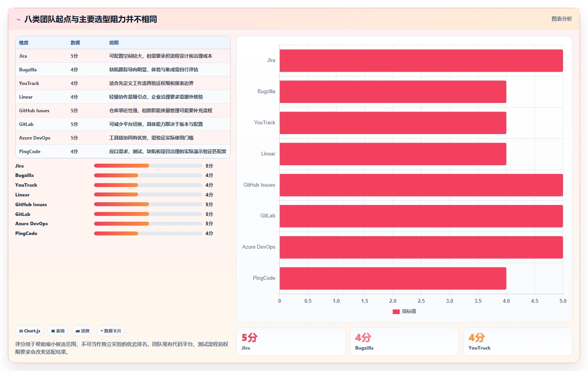Click the Linear progress bar

pyautogui.click(x=148, y=194)
